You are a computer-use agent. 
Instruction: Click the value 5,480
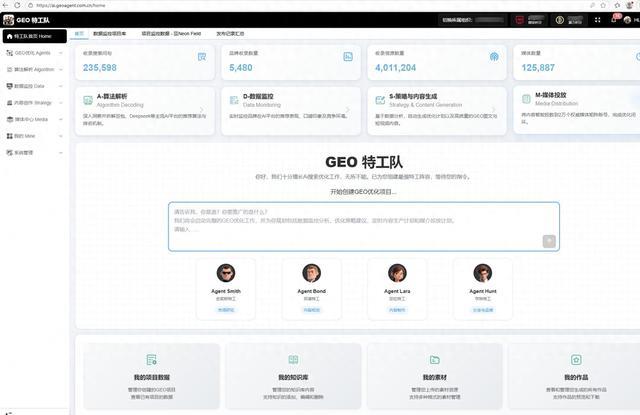coord(241,68)
